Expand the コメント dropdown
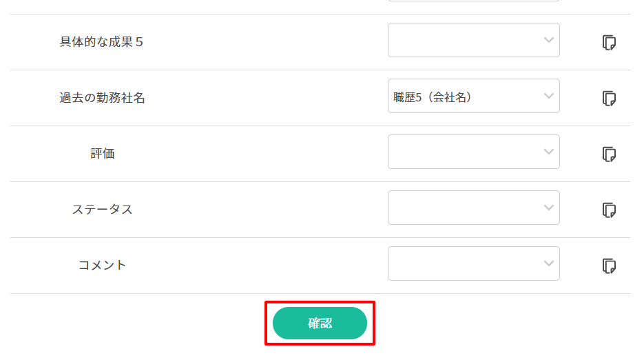The image size is (644, 360). coord(473,263)
